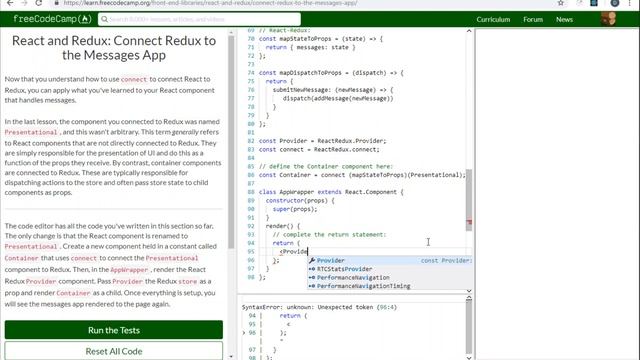Open the browser three-dot menu
This screenshot has width=640, height=360.
coord(630,3)
